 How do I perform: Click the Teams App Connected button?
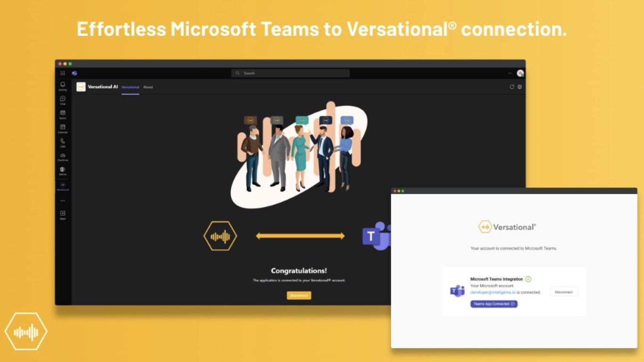[494, 304]
